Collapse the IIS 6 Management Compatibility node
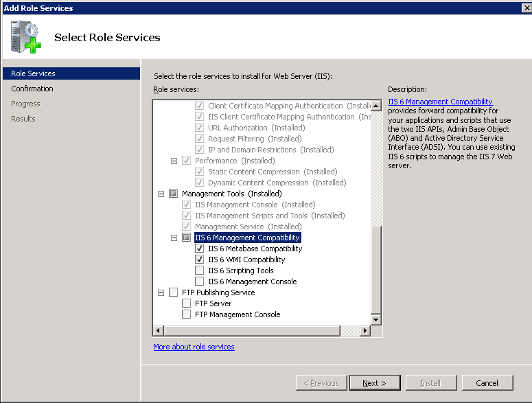This screenshot has width=532, height=403. pyautogui.click(x=174, y=238)
